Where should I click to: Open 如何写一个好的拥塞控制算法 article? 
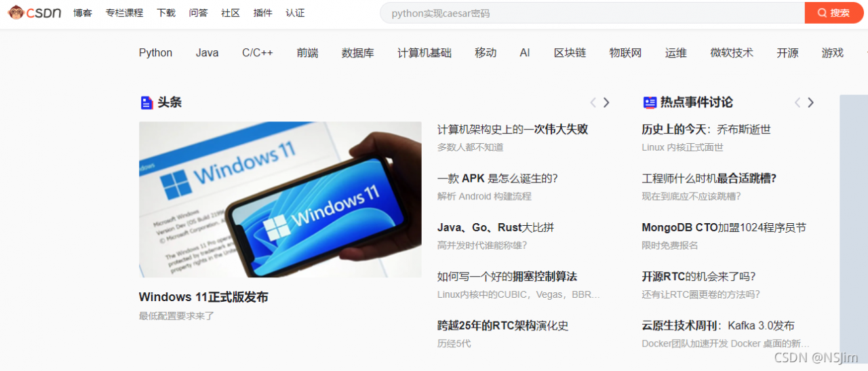(x=507, y=277)
